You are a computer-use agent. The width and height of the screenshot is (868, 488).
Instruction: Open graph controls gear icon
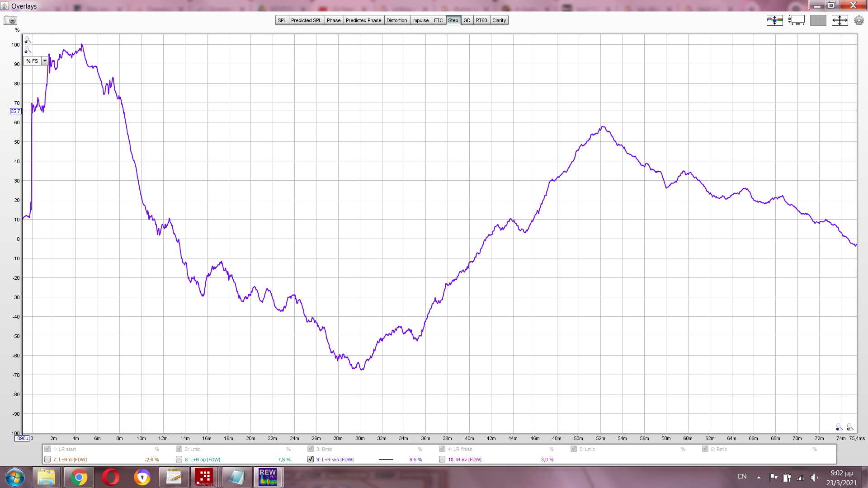pyautogui.click(x=859, y=20)
